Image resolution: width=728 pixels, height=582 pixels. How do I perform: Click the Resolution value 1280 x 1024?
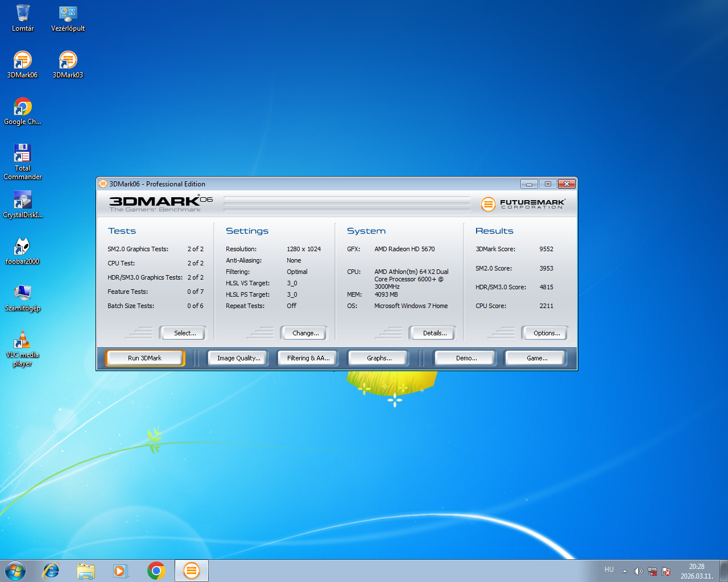[x=304, y=249]
